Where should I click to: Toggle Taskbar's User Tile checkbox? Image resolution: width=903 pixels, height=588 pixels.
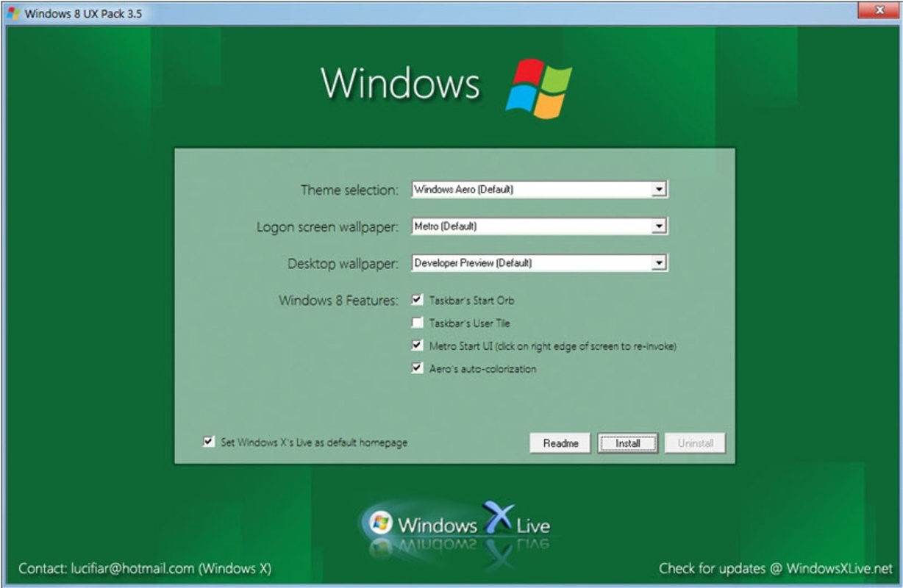coord(418,323)
